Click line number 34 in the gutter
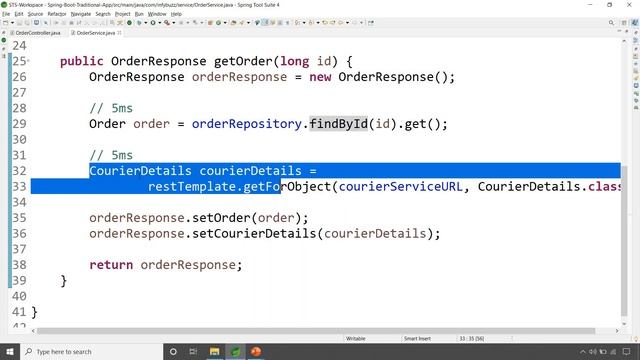The height and width of the screenshot is (360, 640). [19, 202]
